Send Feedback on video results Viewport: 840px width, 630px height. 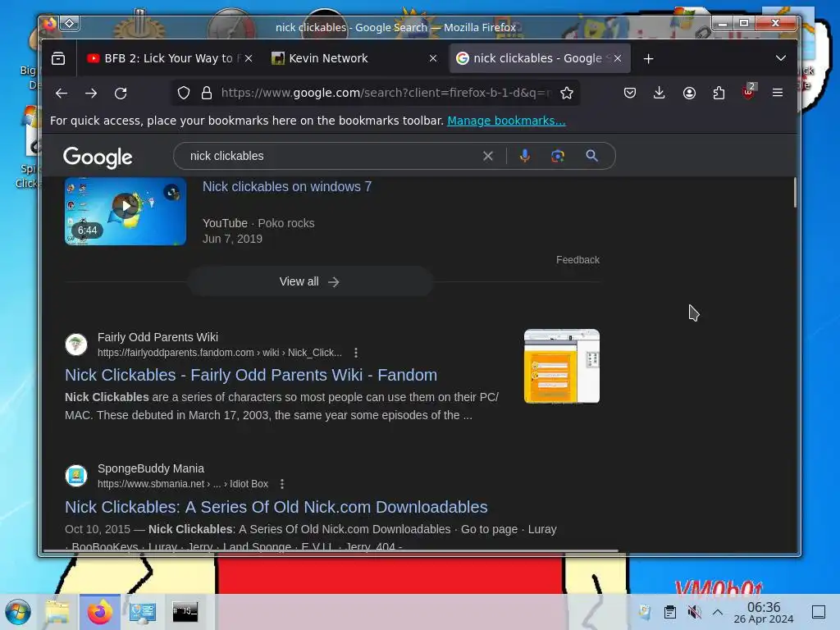click(577, 260)
